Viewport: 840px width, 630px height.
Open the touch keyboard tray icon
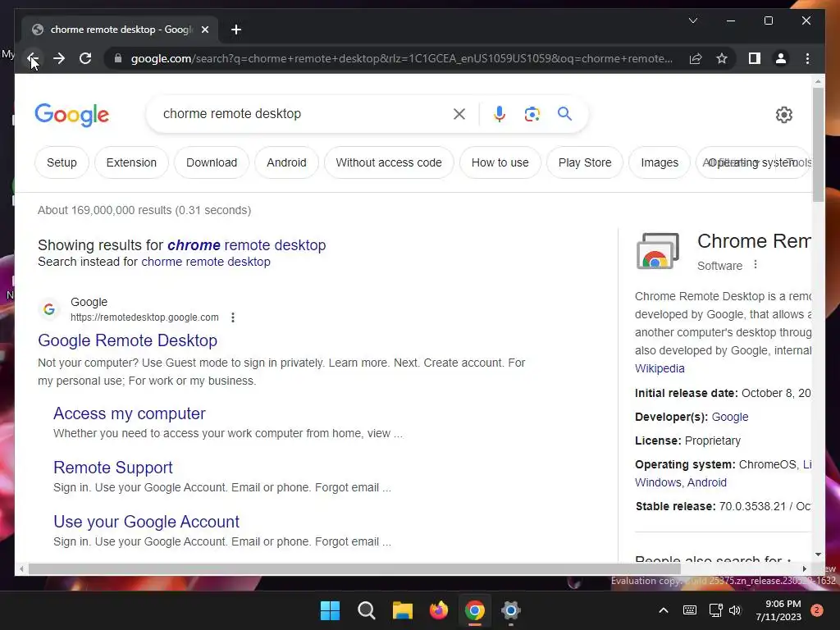[690, 610]
